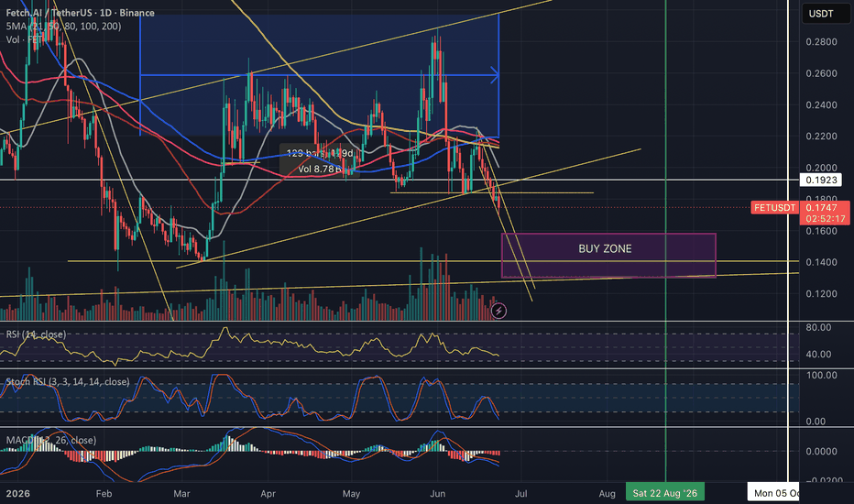Click the 2026 year label on time axis
This screenshot has height=504, width=854.
coord(17,494)
